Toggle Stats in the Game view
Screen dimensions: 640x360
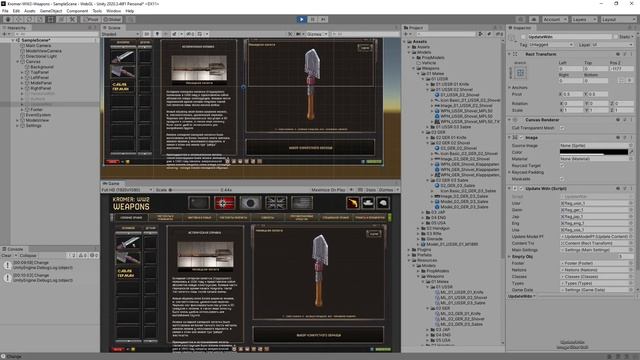[x=371, y=190]
